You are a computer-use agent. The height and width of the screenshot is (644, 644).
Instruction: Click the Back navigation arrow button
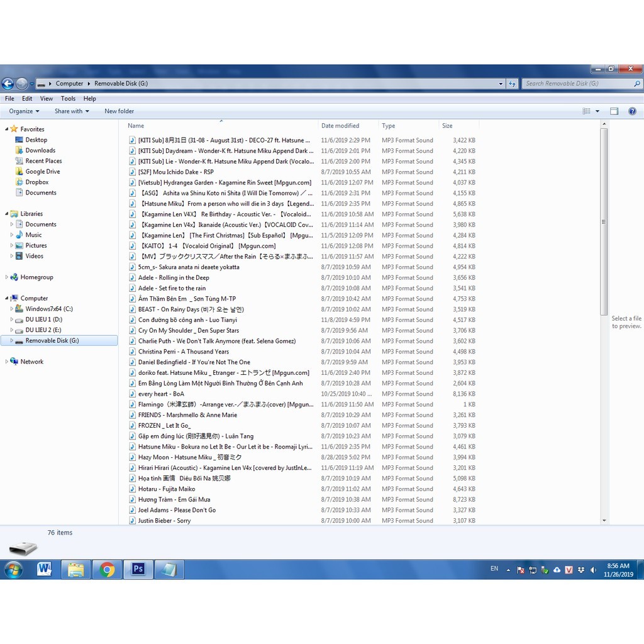(8, 84)
